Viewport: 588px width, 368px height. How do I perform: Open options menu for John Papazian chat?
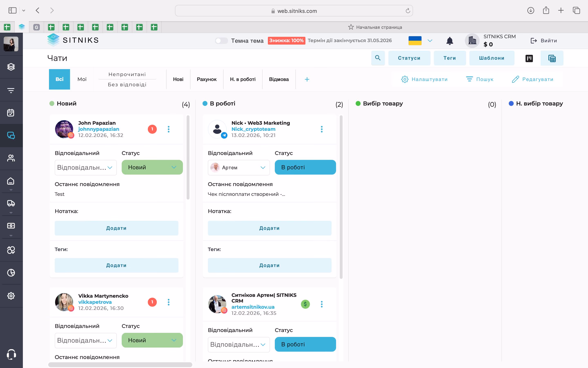(x=169, y=129)
